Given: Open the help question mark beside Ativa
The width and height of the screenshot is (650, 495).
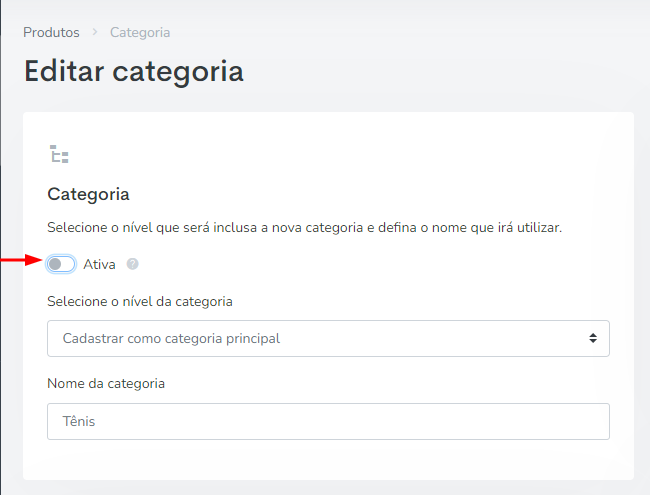Looking at the screenshot, I should [x=133, y=264].
